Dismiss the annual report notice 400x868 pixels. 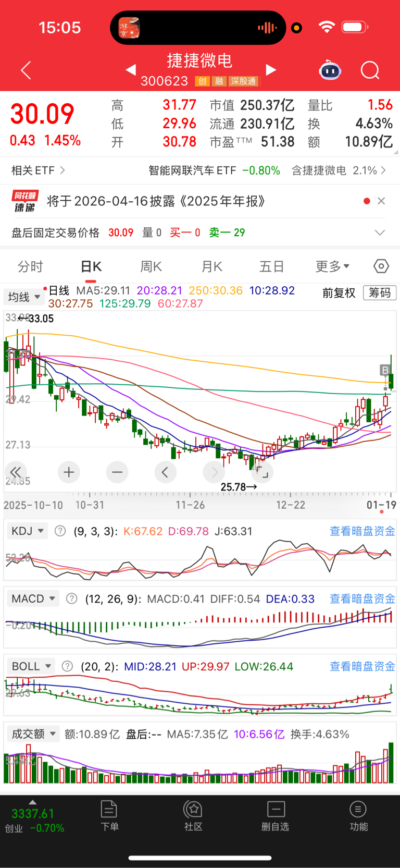381,201
